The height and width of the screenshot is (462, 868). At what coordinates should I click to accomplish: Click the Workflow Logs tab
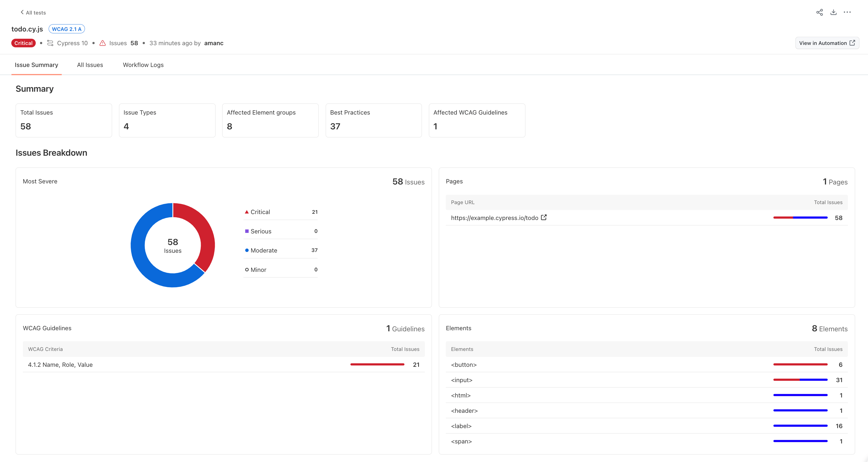[x=143, y=65]
